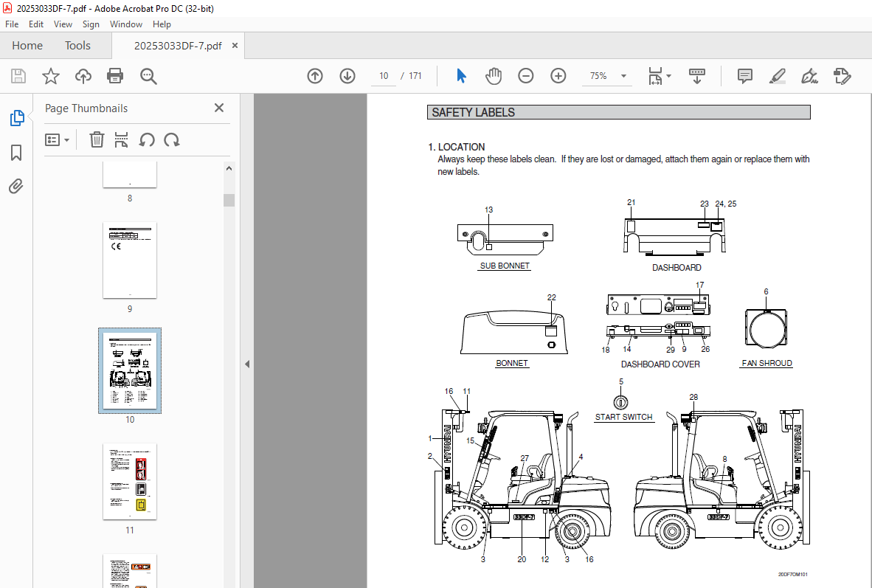
Task: Add document to starred with star icon
Action: pyautogui.click(x=51, y=76)
